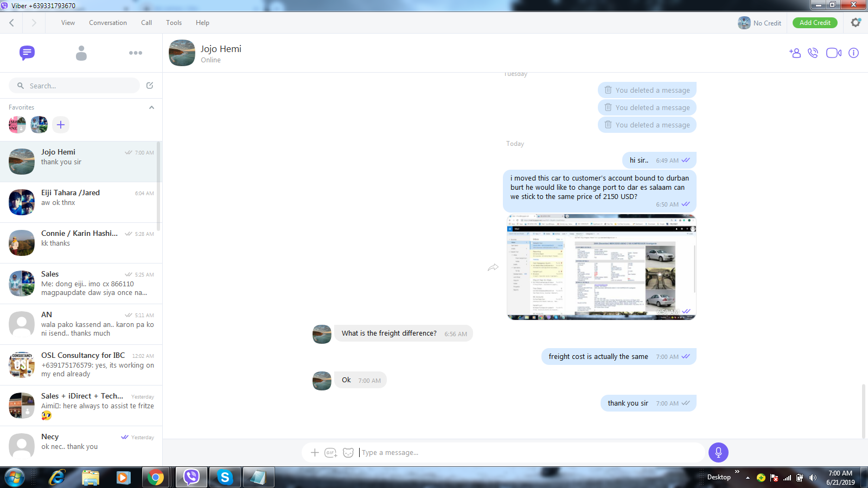868x488 pixels.
Task: Show hidden system tray icons arrow
Action: 748,478
